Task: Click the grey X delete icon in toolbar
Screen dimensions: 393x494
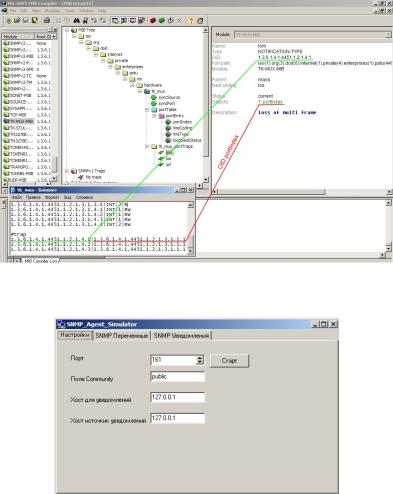Action: pos(179,21)
